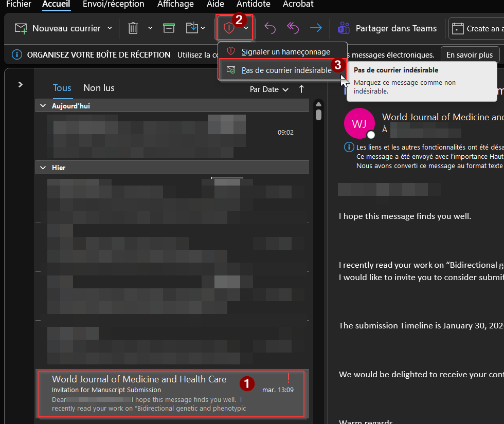Screen dimensions: 504x424
Task: Expand the folder pane with the chevron
Action: (x=21, y=84)
